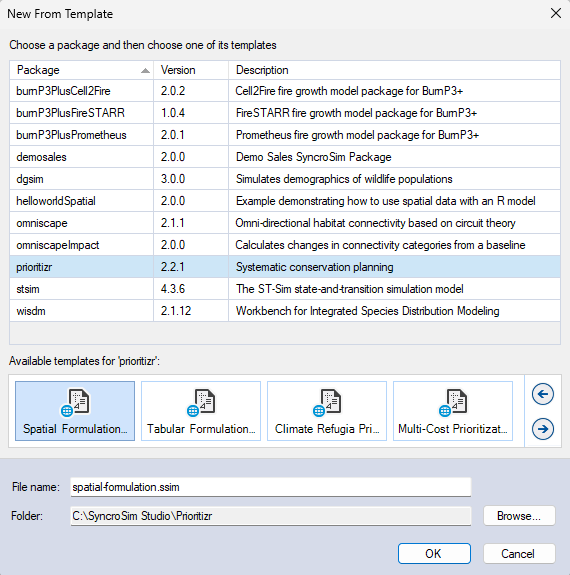Click the Description column header
570x575 pixels.
pyautogui.click(x=394, y=70)
